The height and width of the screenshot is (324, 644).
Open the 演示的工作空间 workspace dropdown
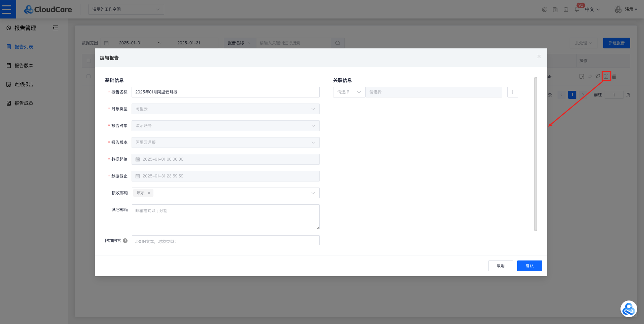pyautogui.click(x=126, y=9)
